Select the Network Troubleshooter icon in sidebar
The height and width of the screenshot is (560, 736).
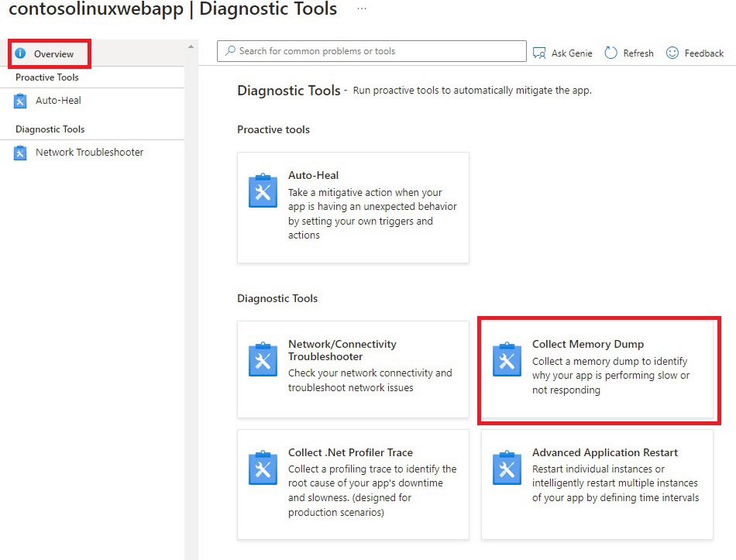click(19, 153)
